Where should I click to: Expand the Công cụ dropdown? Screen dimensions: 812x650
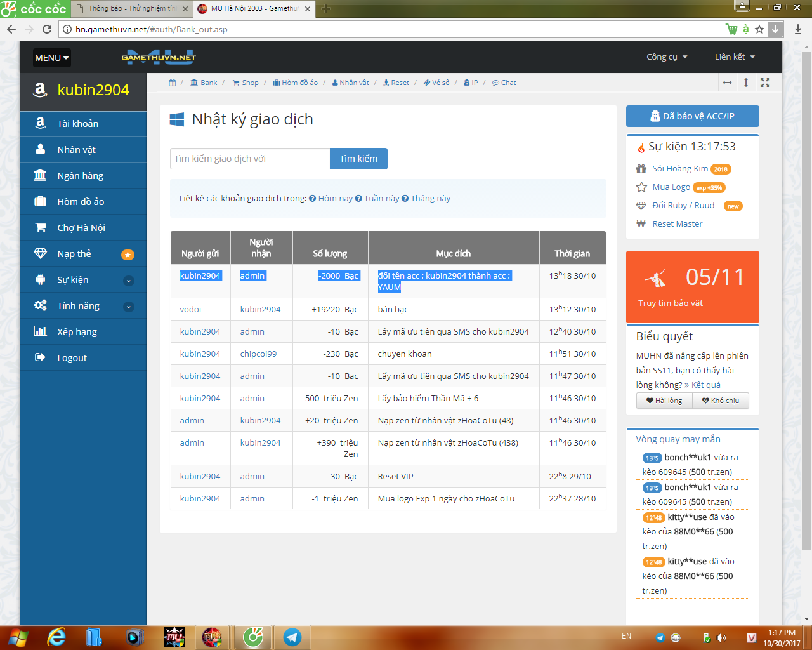coord(667,57)
